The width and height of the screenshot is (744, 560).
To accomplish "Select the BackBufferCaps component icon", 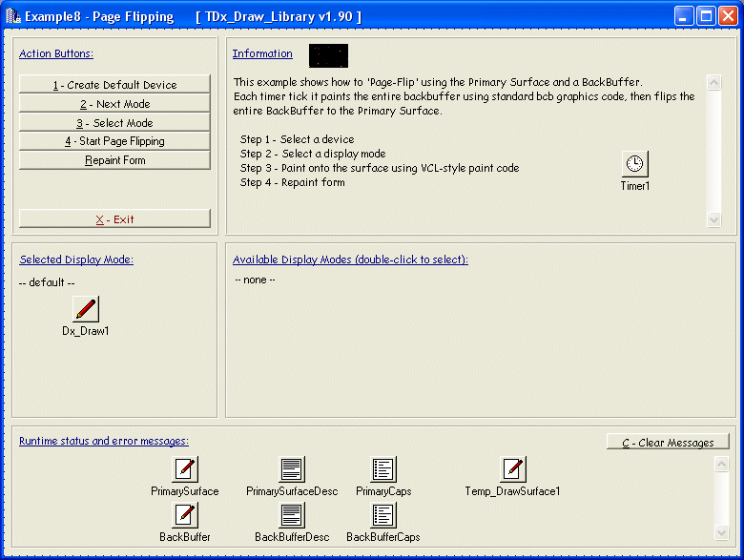I will click(x=383, y=515).
